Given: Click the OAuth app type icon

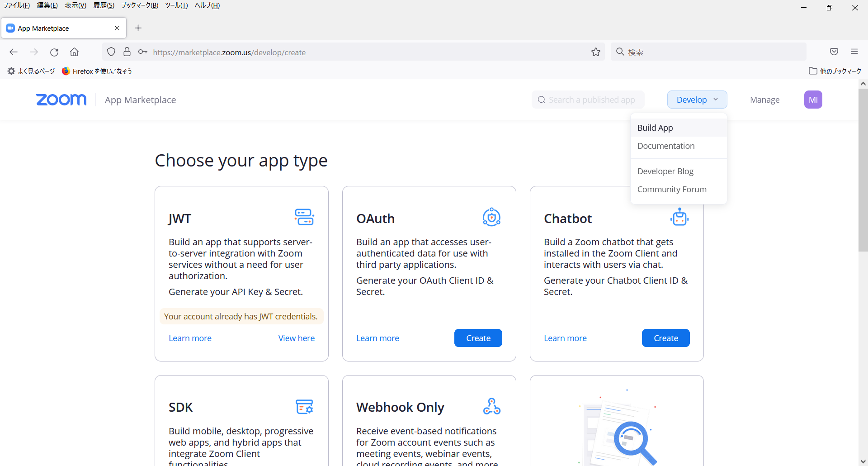Looking at the screenshot, I should 491,217.
